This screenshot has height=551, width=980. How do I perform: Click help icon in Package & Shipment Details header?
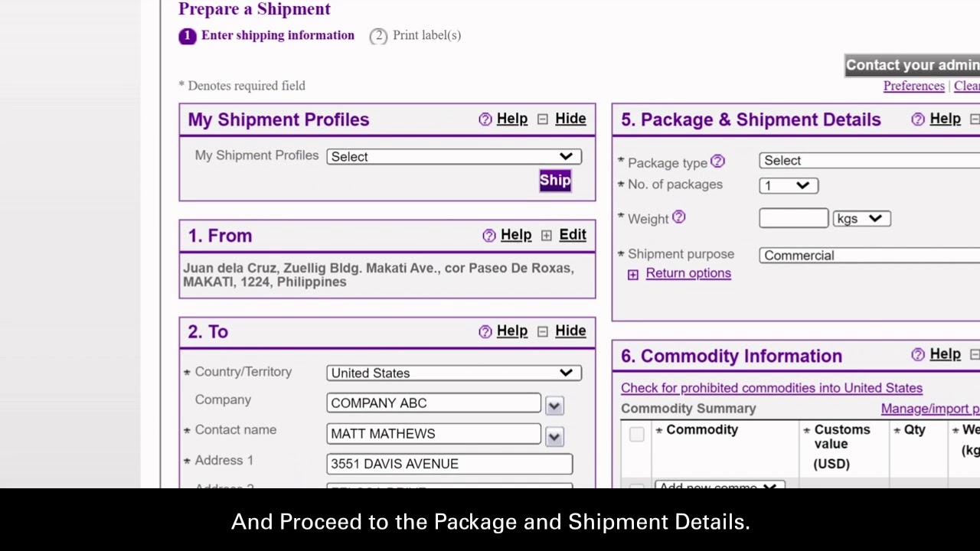coord(917,119)
